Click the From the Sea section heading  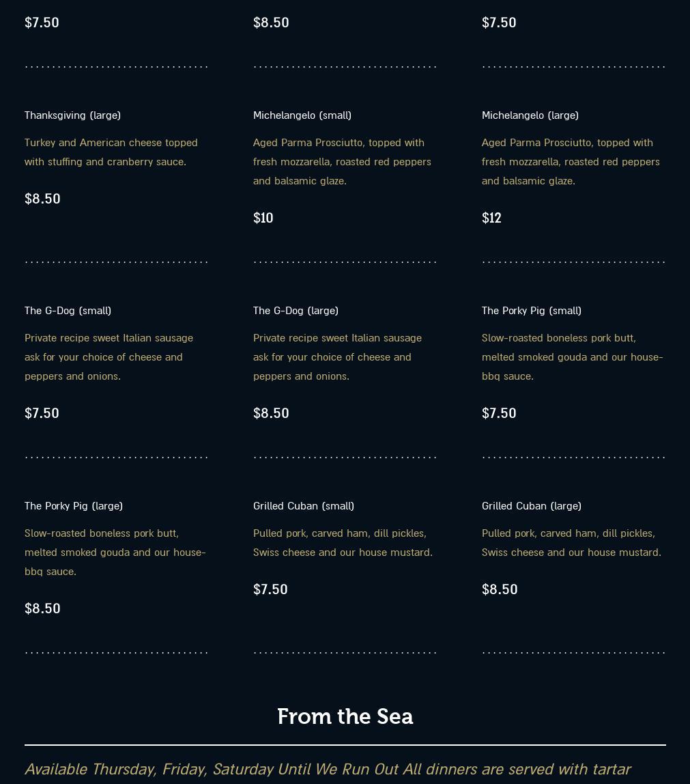345,716
